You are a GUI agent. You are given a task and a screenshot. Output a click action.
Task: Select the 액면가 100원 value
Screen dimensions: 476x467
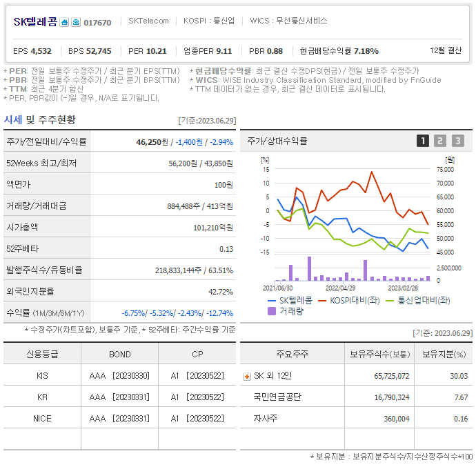click(x=224, y=185)
